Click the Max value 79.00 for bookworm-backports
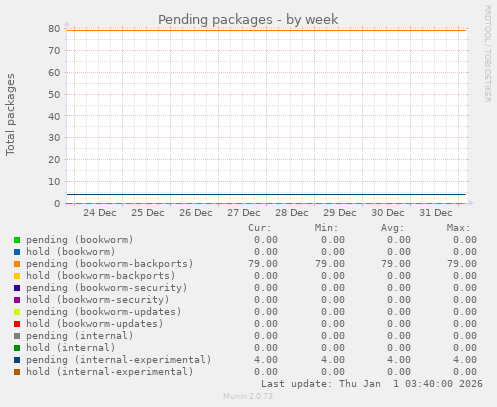 (x=462, y=264)
